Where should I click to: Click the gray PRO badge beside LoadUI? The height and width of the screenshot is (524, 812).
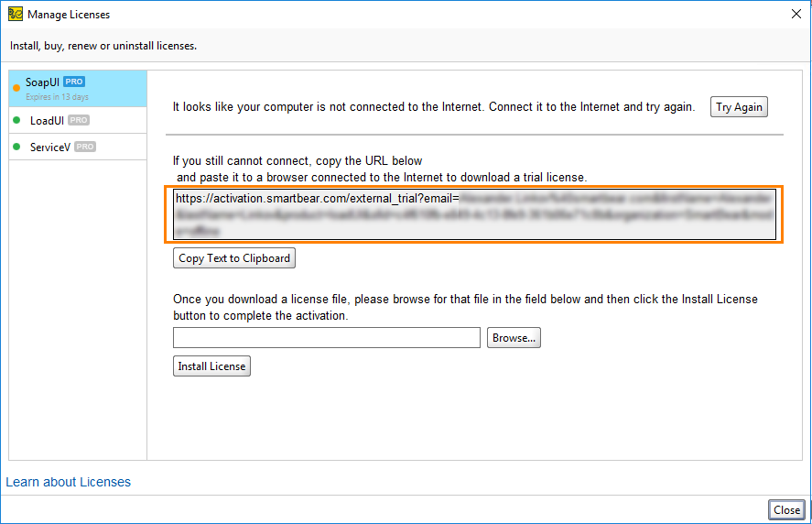click(x=79, y=120)
